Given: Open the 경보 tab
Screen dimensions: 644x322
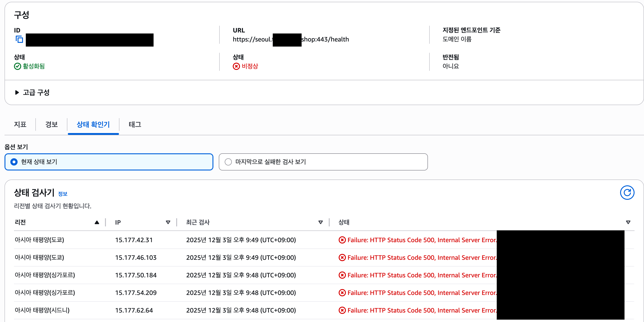Looking at the screenshot, I should (x=52, y=124).
